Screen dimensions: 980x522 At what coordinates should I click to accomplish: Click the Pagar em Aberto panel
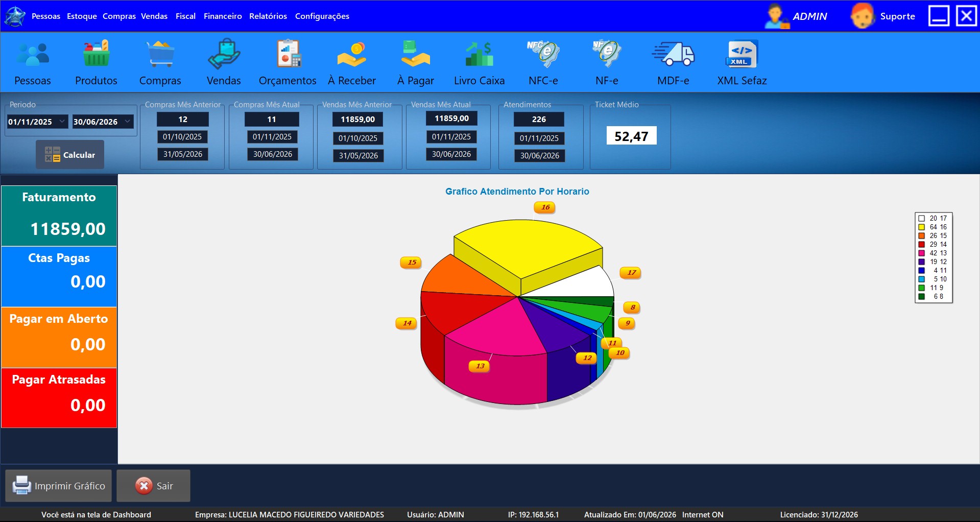[x=59, y=337]
